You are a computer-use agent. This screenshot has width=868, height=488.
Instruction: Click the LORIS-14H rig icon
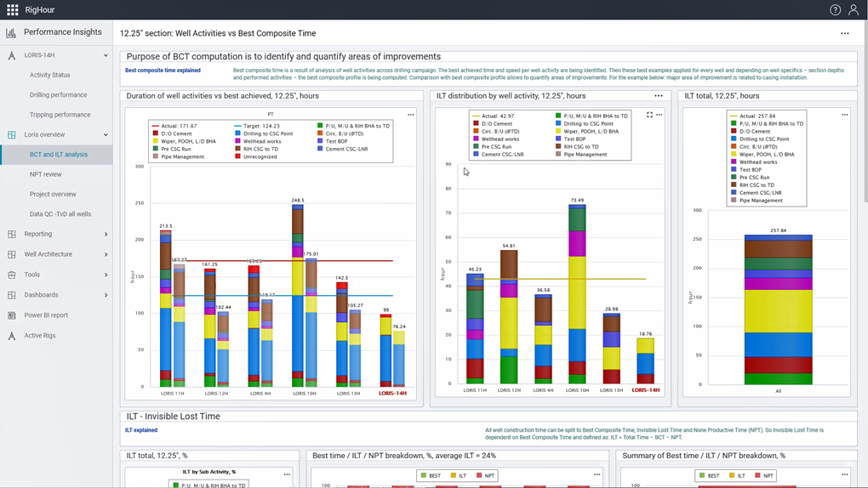(x=12, y=55)
